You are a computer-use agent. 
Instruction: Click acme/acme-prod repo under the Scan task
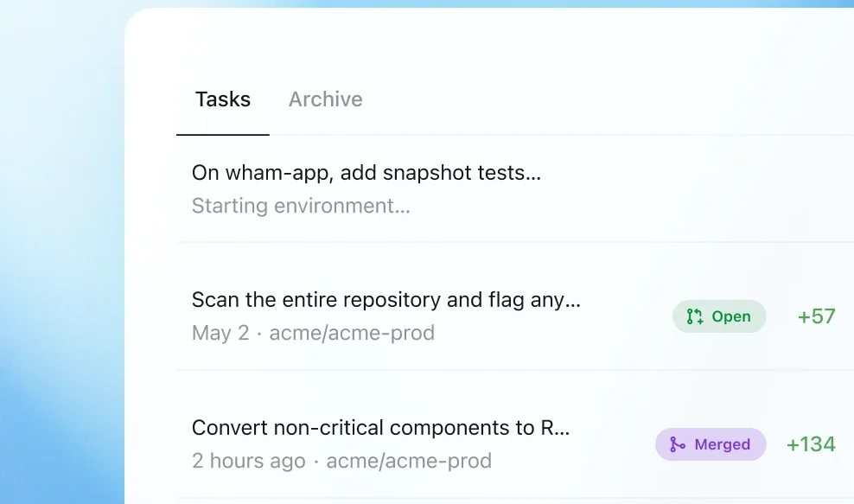pyautogui.click(x=352, y=333)
